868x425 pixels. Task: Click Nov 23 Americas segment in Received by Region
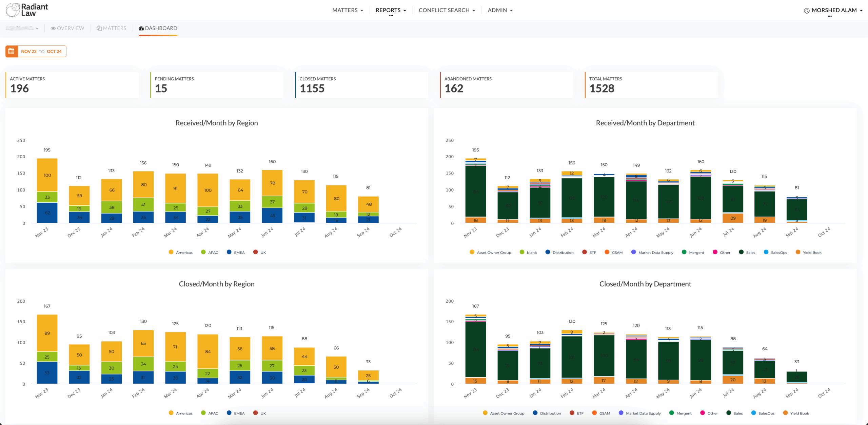click(x=47, y=175)
